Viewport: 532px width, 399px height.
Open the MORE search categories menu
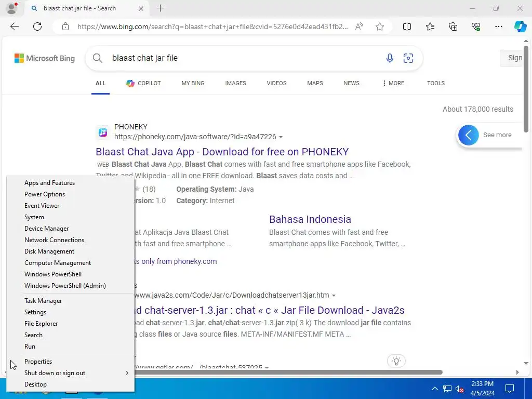tap(393, 83)
